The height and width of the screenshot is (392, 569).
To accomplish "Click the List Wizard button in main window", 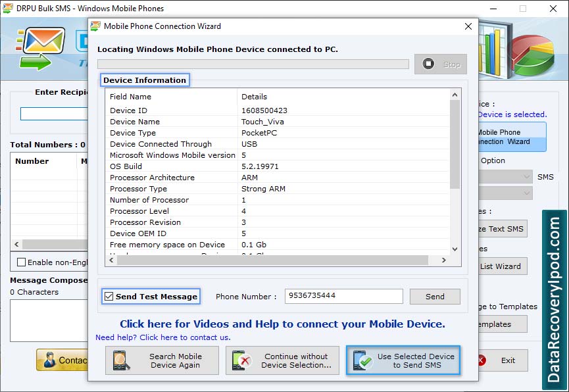I will [x=503, y=266].
